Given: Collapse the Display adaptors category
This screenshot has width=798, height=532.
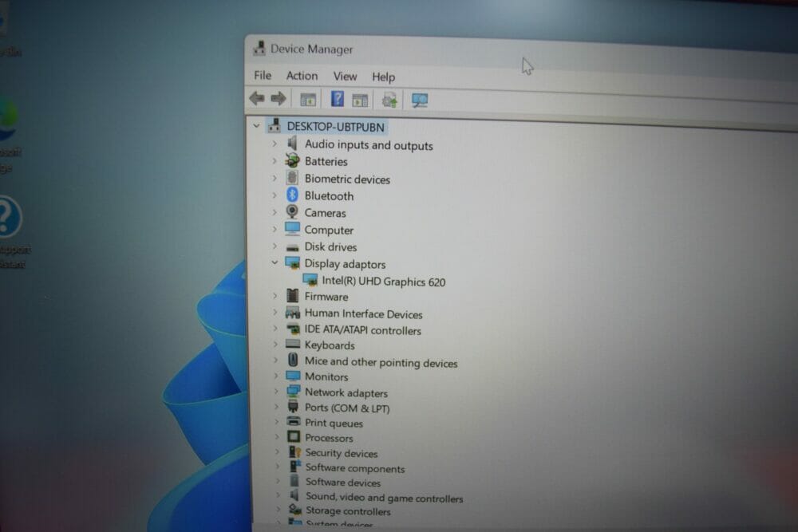Looking at the screenshot, I should click(275, 262).
